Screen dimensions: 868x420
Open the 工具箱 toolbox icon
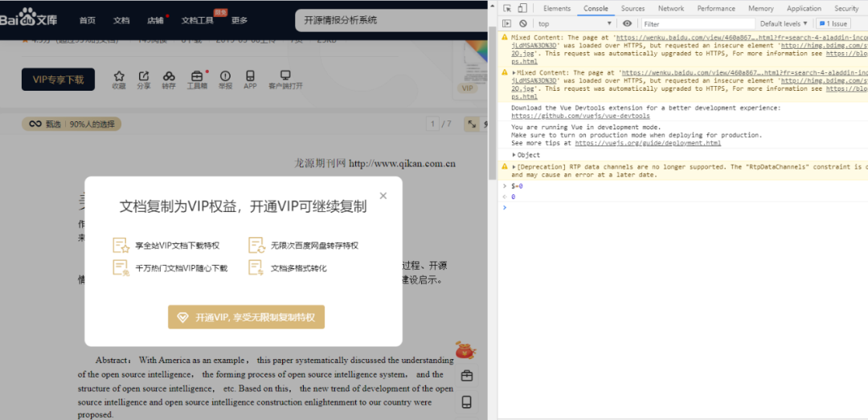coord(197,75)
